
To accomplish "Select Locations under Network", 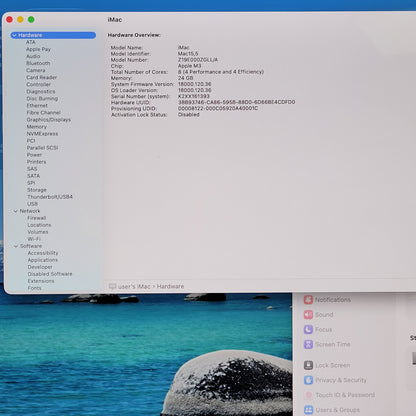I will click(x=39, y=225).
